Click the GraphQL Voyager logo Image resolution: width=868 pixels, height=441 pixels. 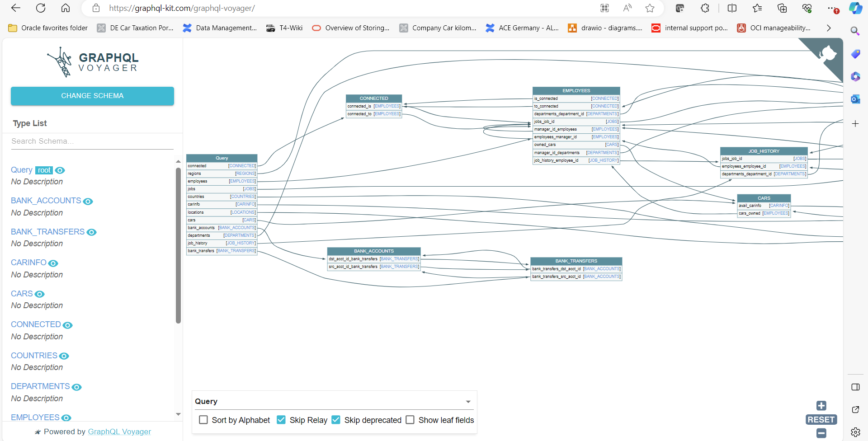(x=92, y=62)
